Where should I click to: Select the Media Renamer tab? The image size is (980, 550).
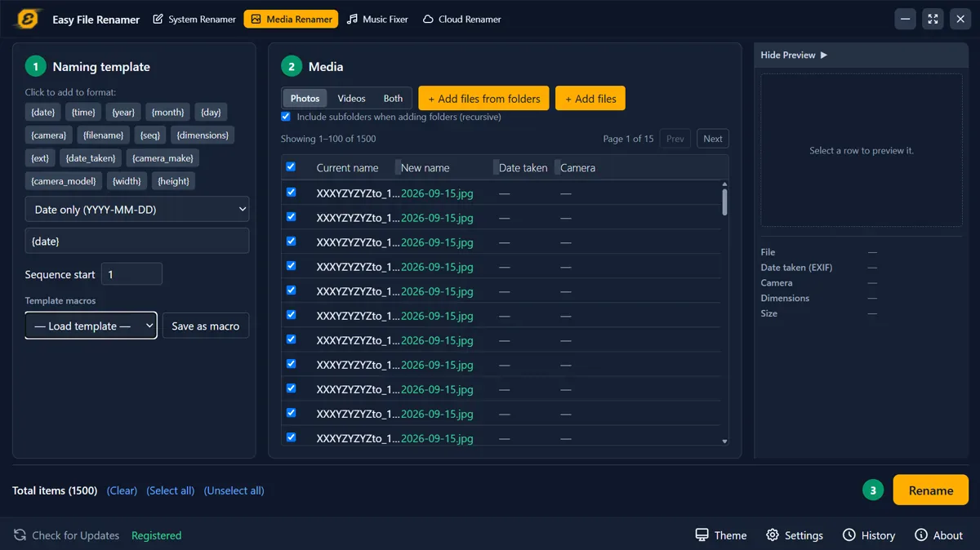pyautogui.click(x=291, y=19)
